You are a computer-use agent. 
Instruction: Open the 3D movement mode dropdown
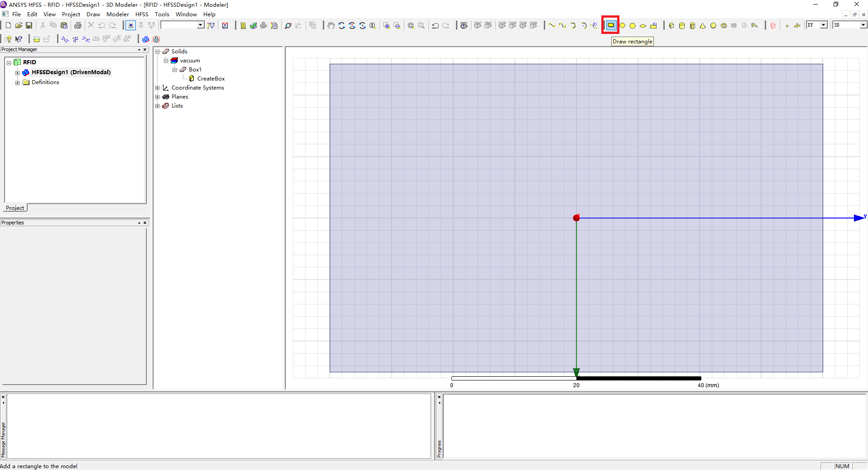point(863,25)
